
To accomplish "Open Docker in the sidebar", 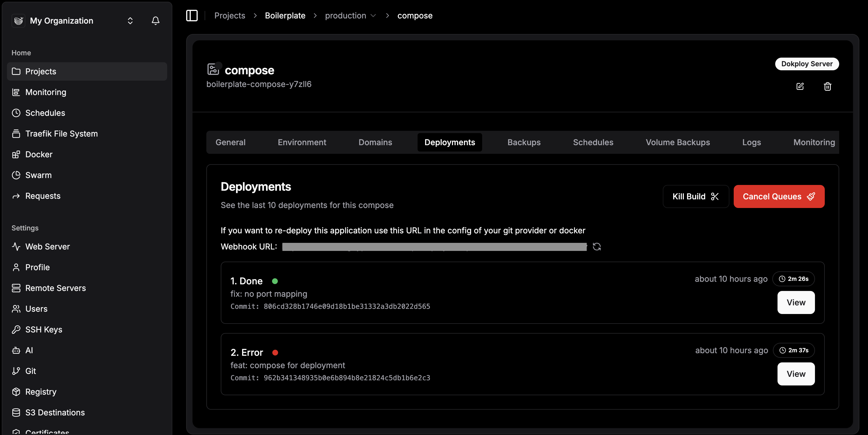I will tap(39, 154).
